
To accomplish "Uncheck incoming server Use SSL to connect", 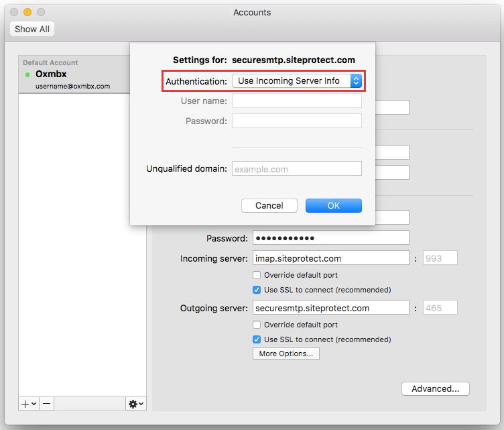I will coord(257,290).
